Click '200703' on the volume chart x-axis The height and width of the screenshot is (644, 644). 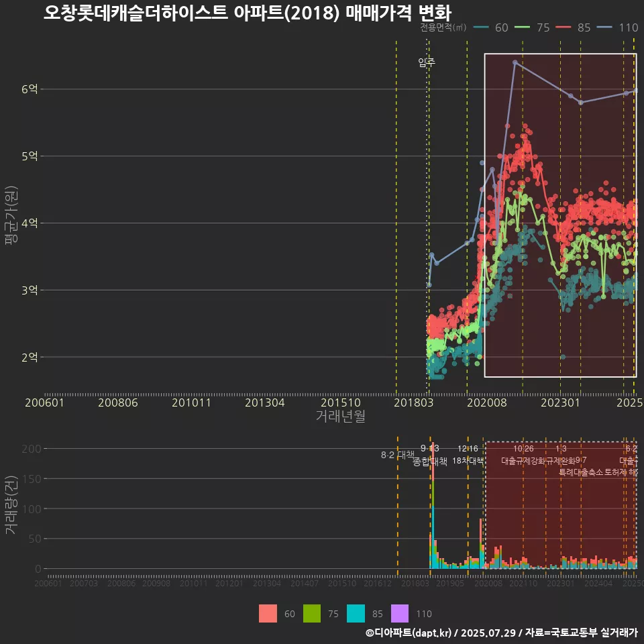[84, 583]
